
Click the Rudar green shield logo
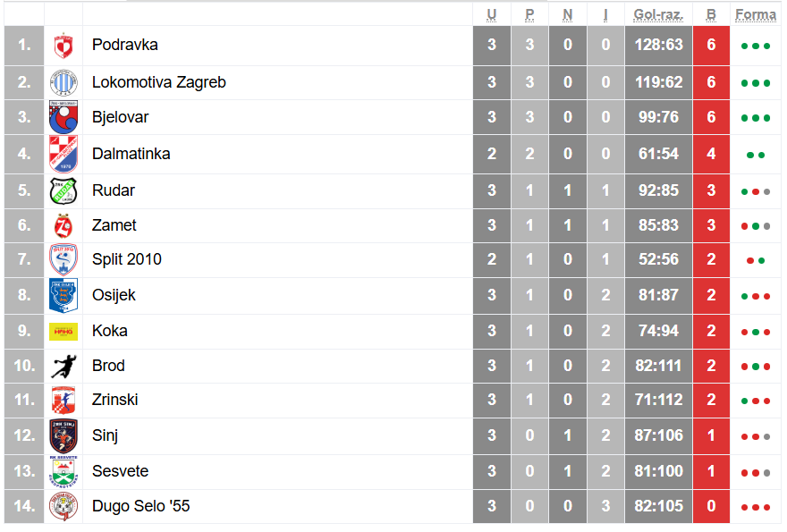click(x=63, y=190)
